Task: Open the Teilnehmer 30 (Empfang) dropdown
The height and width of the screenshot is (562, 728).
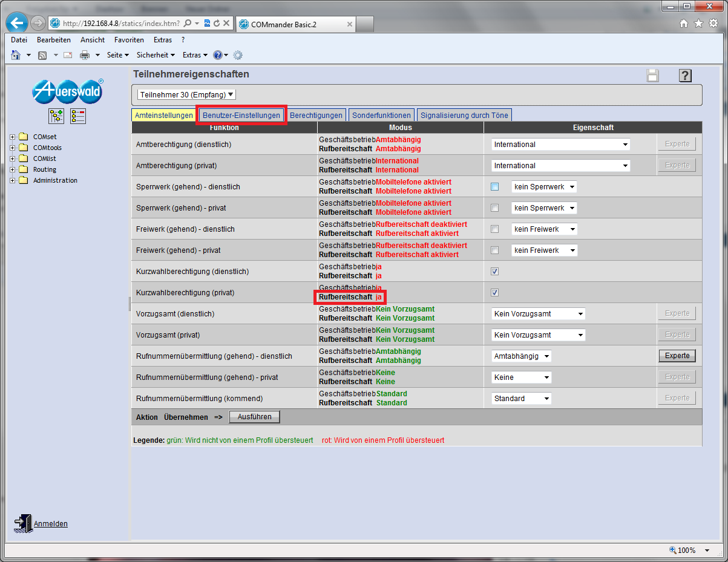Action: [x=186, y=95]
